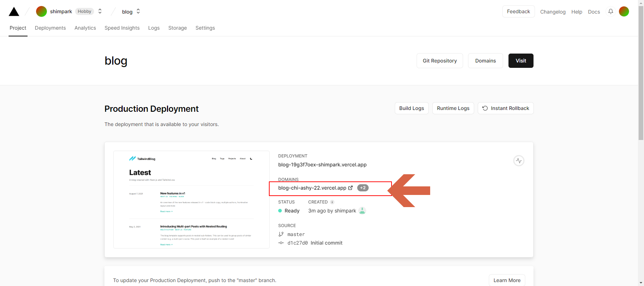This screenshot has height=286, width=644.
Task: Click the shimpark avatar beside creation time
Action: click(362, 211)
